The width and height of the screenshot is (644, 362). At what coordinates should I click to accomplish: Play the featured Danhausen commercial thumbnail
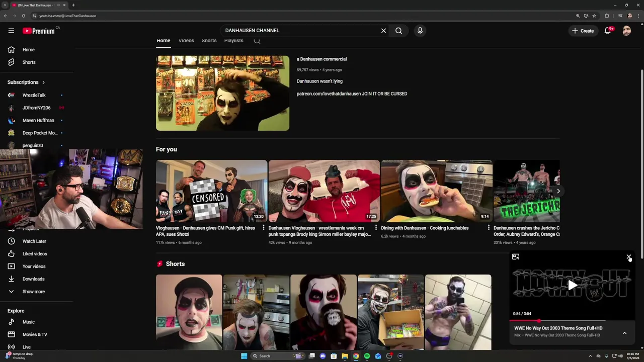pos(222,93)
